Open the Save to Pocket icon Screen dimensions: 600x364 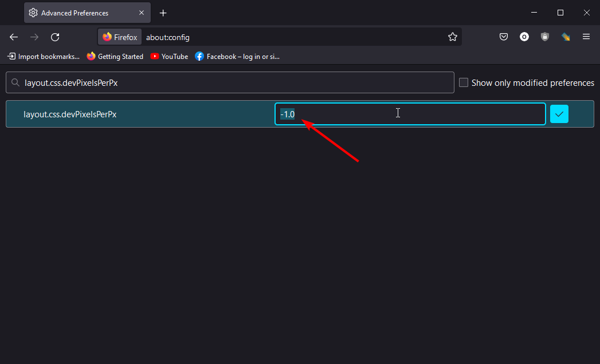[x=504, y=37]
